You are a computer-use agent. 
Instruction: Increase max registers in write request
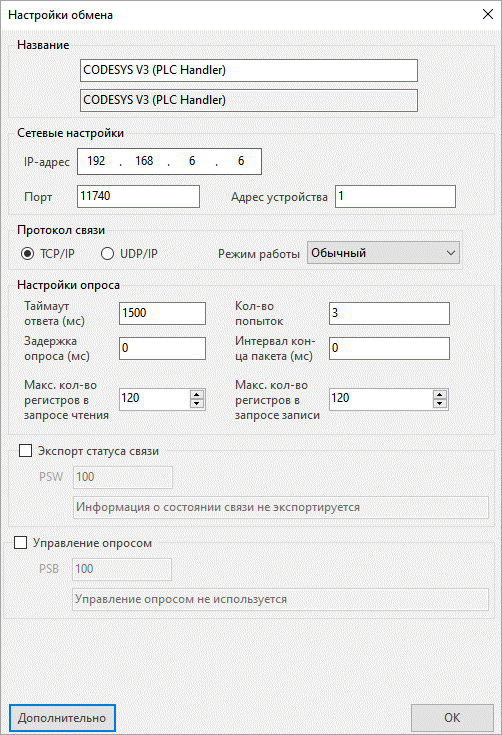click(x=440, y=395)
